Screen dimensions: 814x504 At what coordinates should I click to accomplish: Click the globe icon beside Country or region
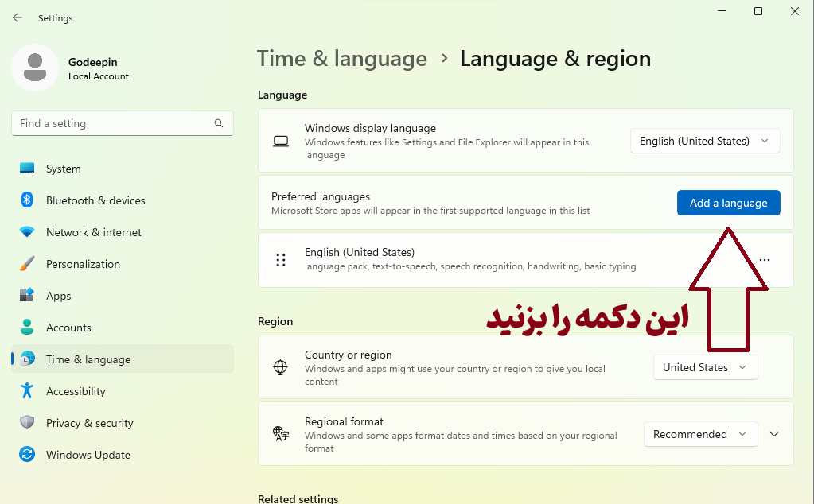click(280, 367)
